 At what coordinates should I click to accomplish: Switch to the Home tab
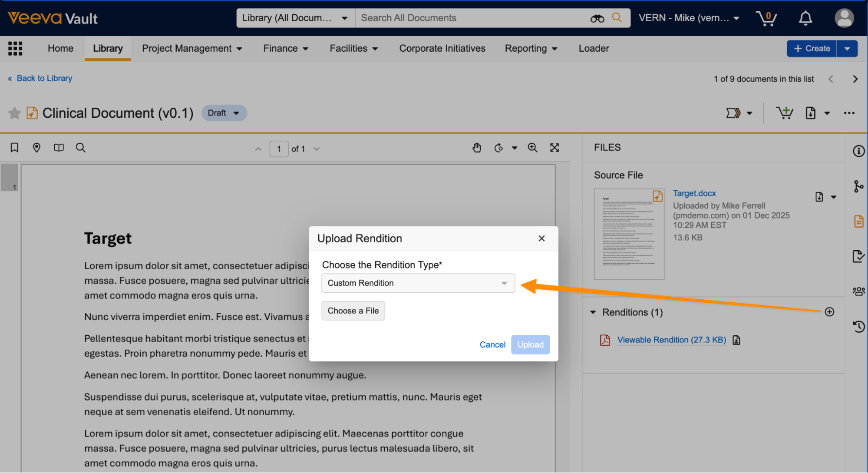point(60,49)
